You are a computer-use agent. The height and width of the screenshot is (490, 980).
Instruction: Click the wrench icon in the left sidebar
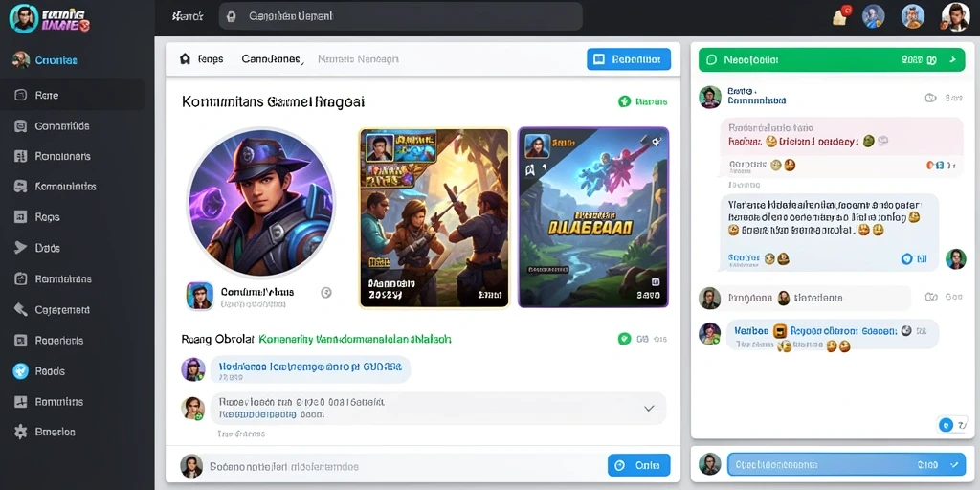pos(21,309)
